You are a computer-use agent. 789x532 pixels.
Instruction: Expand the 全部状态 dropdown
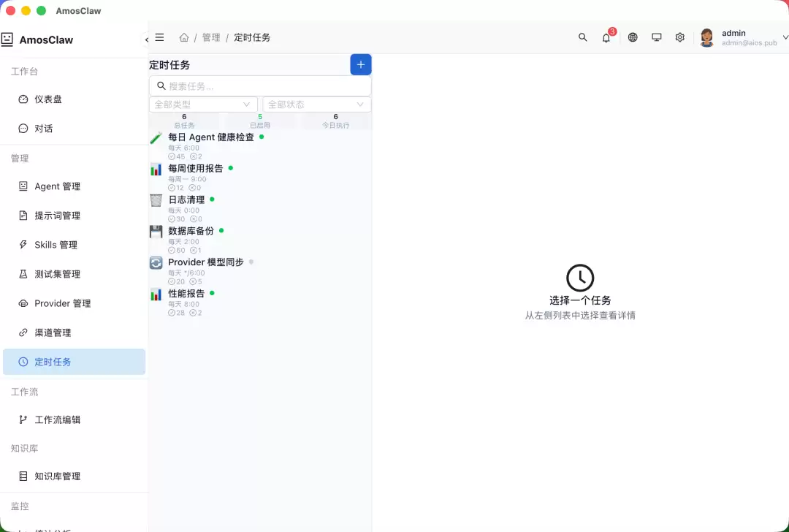pos(317,104)
